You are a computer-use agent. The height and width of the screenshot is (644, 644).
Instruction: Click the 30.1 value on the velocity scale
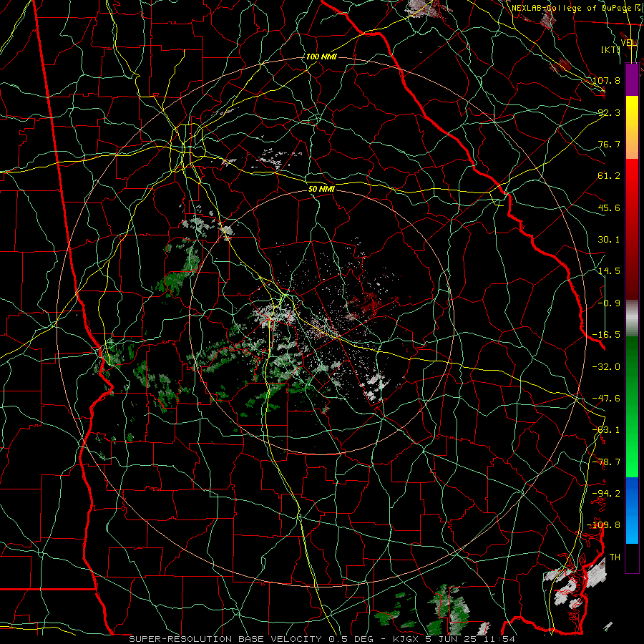pyautogui.click(x=610, y=240)
